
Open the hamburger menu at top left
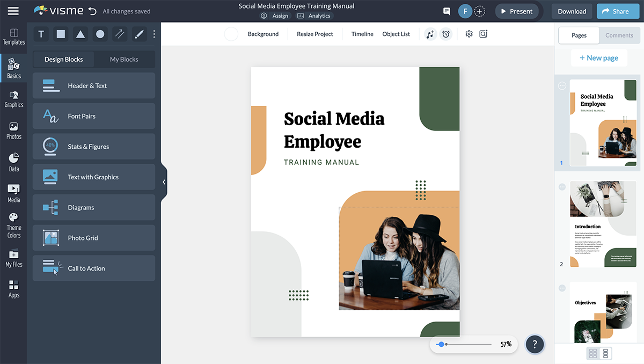[x=13, y=11]
